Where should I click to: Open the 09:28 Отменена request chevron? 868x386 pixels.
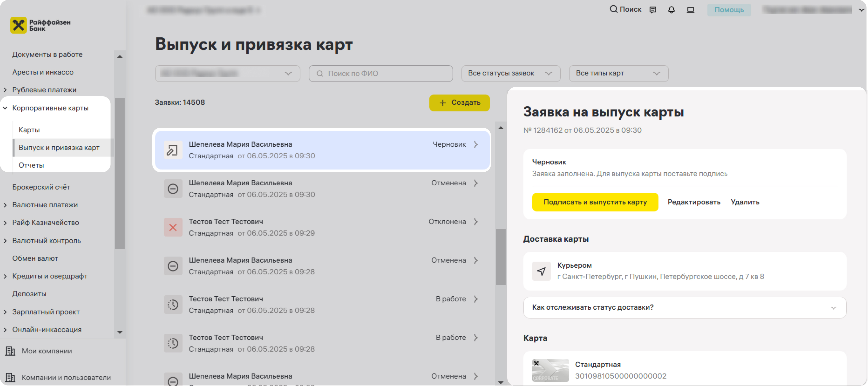coord(476,260)
